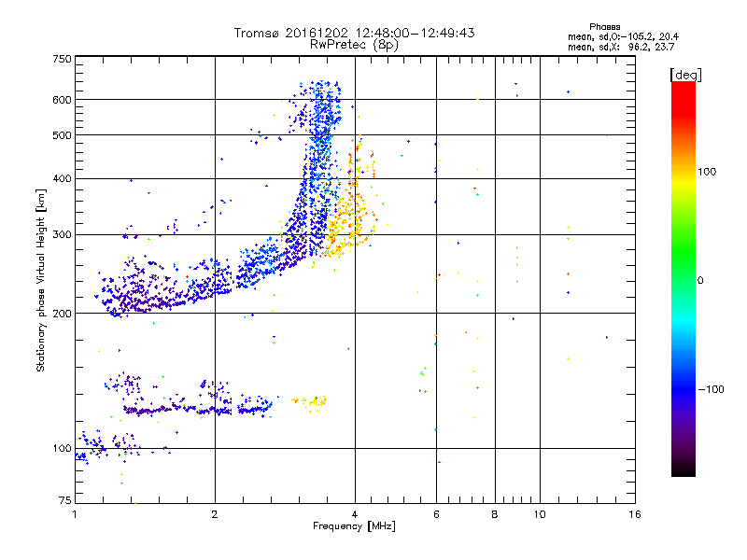The height and width of the screenshot is (560, 747).
Task: Click the y-axis tick label '75'
Action: click(65, 500)
